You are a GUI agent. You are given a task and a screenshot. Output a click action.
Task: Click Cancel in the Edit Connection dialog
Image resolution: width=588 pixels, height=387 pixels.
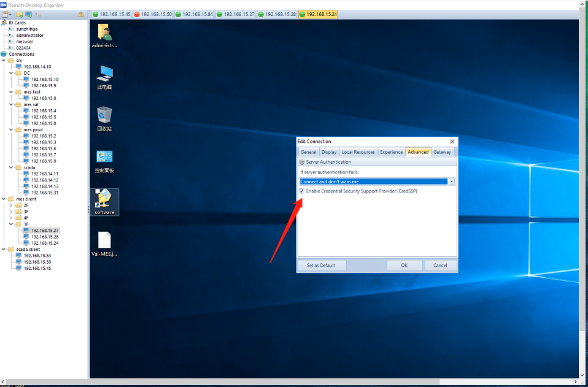441,265
